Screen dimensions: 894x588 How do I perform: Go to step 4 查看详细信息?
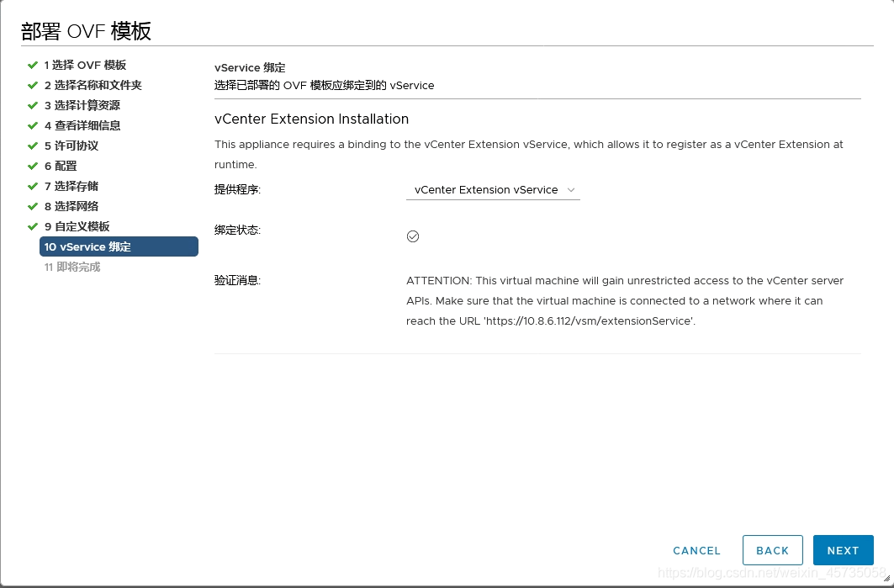tap(82, 125)
